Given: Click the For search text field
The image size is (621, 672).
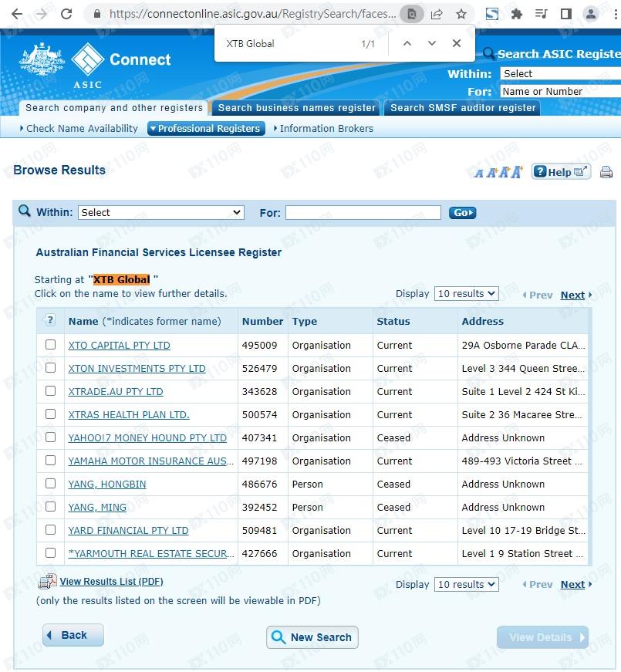Looking at the screenshot, I should (x=363, y=212).
